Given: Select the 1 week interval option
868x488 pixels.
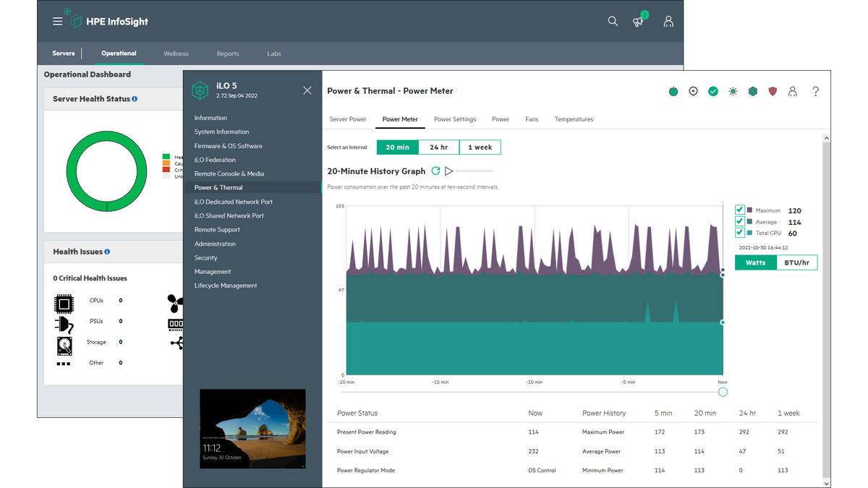Looking at the screenshot, I should 480,147.
